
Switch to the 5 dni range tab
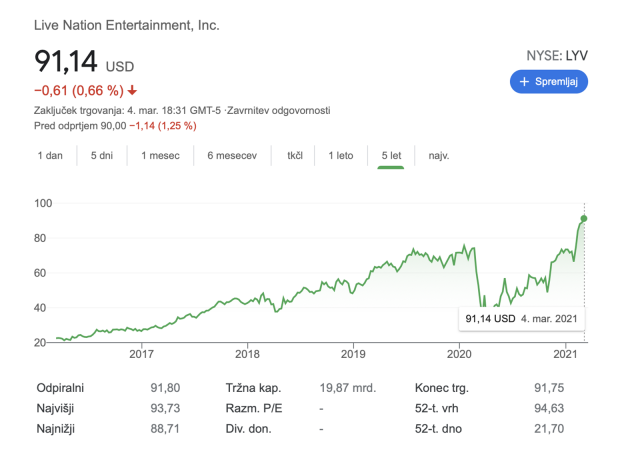tap(102, 156)
